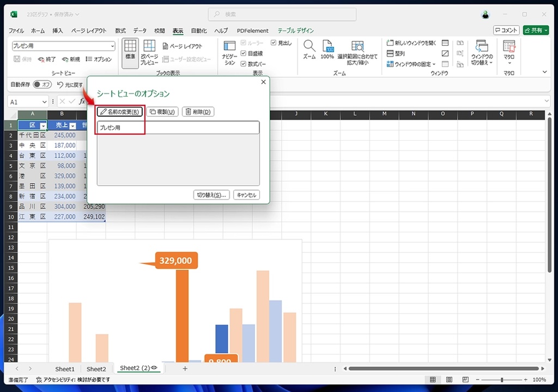
Task: Click the 329,000 data label on the chart
Action: point(176,261)
